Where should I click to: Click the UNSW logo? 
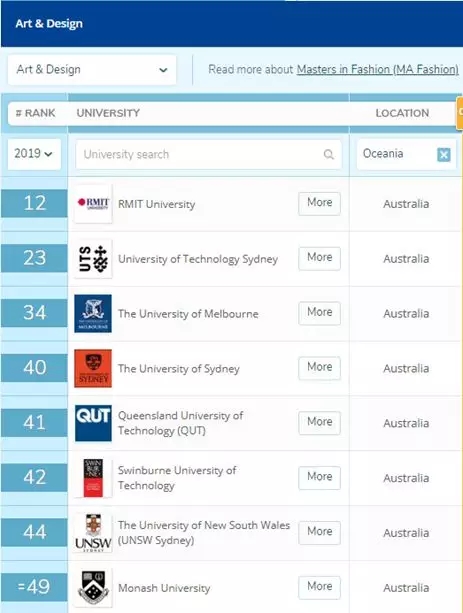(x=93, y=532)
